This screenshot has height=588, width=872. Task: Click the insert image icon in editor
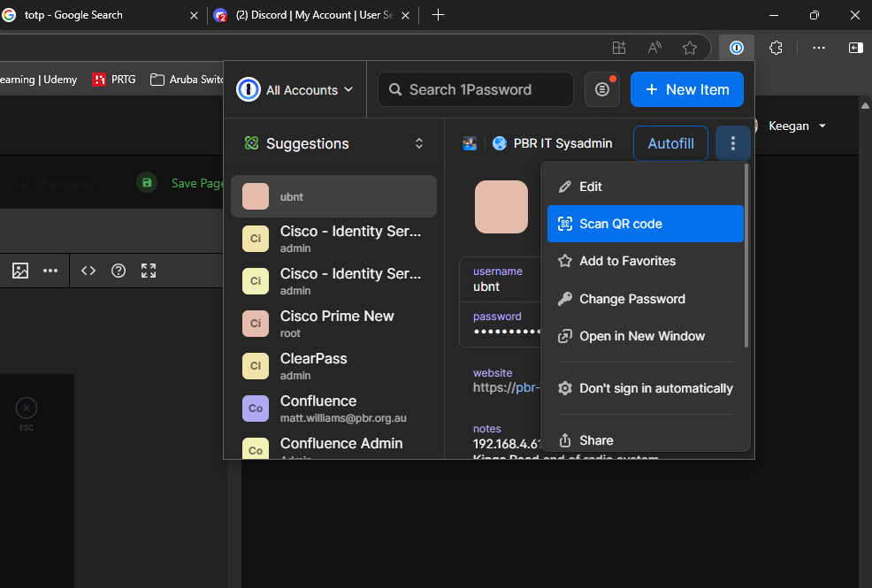pyautogui.click(x=20, y=271)
